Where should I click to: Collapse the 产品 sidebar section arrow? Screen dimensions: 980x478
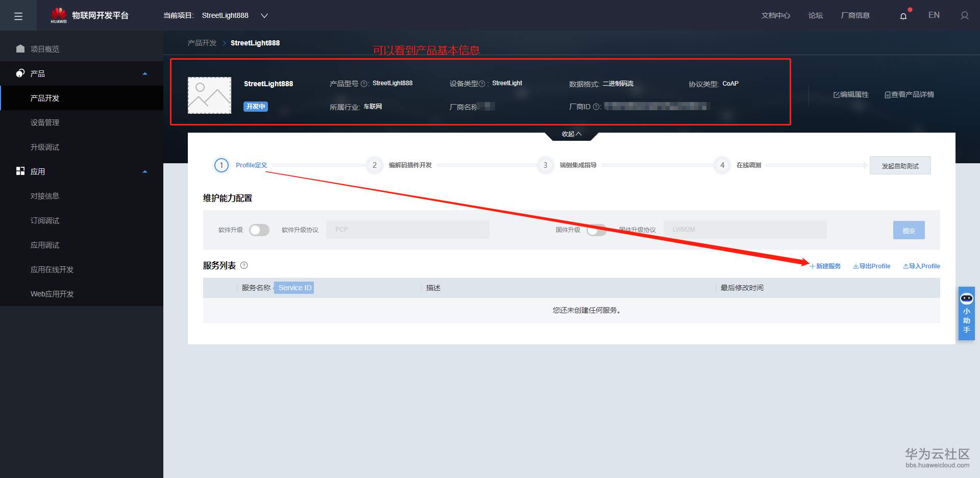click(145, 73)
